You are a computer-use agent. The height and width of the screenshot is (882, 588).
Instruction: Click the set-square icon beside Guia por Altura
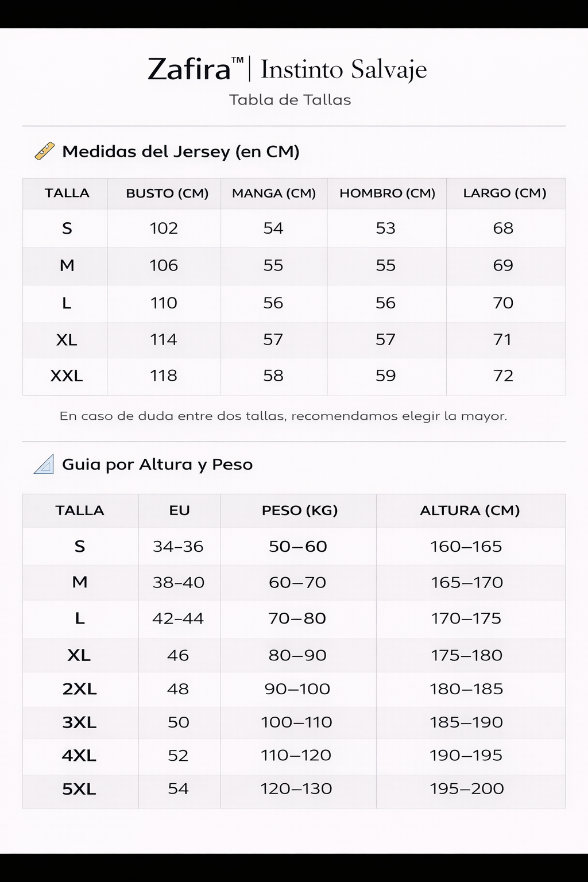click(44, 464)
